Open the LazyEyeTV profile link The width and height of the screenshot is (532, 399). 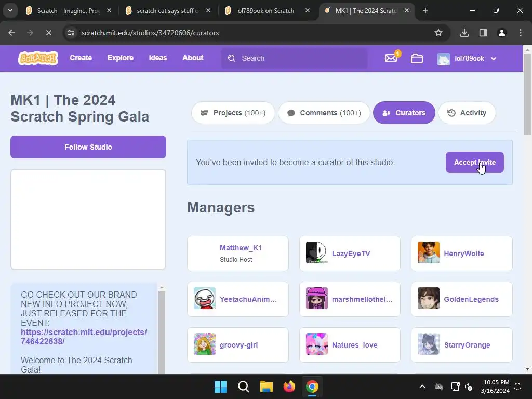tap(351, 254)
